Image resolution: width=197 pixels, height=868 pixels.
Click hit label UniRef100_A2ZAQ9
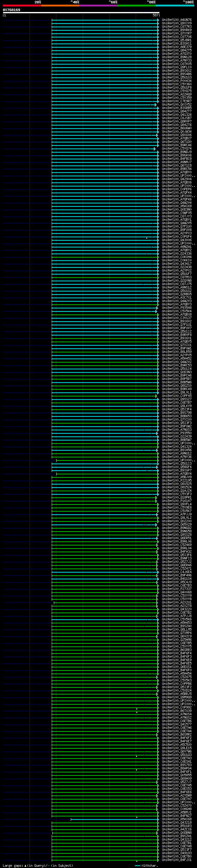pos(177,94)
